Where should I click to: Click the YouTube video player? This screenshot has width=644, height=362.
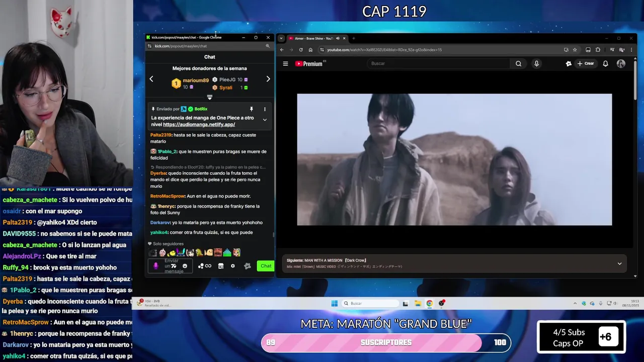[454, 159]
